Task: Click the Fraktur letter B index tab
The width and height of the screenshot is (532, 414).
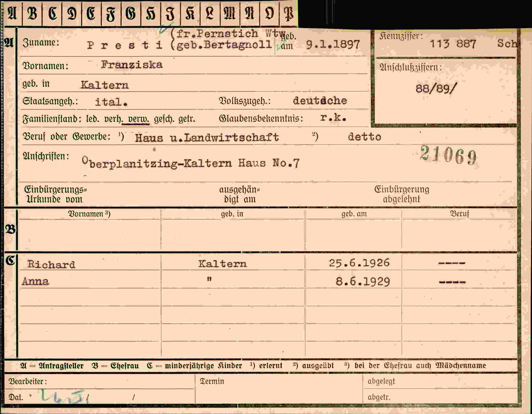Action: (x=32, y=13)
